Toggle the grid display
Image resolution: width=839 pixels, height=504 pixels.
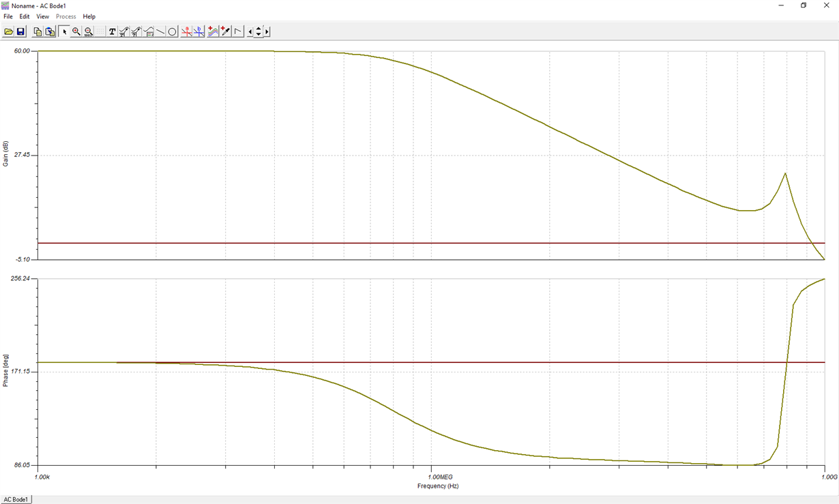pos(100,31)
